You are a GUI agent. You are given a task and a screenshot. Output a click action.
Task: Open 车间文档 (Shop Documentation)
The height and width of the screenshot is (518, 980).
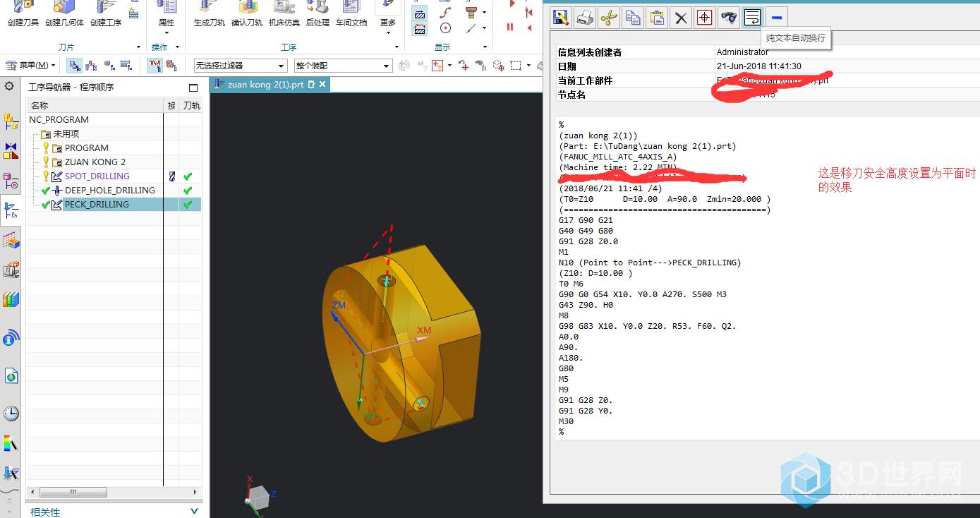pos(351,13)
